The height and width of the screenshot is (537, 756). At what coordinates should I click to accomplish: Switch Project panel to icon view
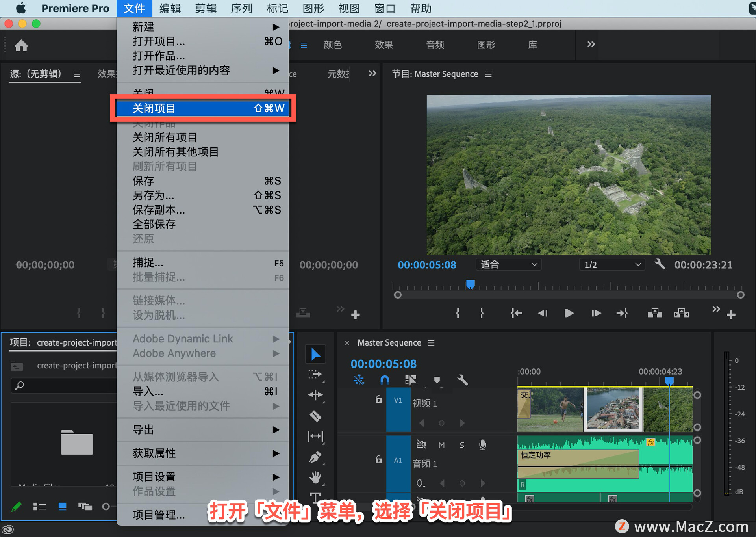pyautogui.click(x=62, y=507)
